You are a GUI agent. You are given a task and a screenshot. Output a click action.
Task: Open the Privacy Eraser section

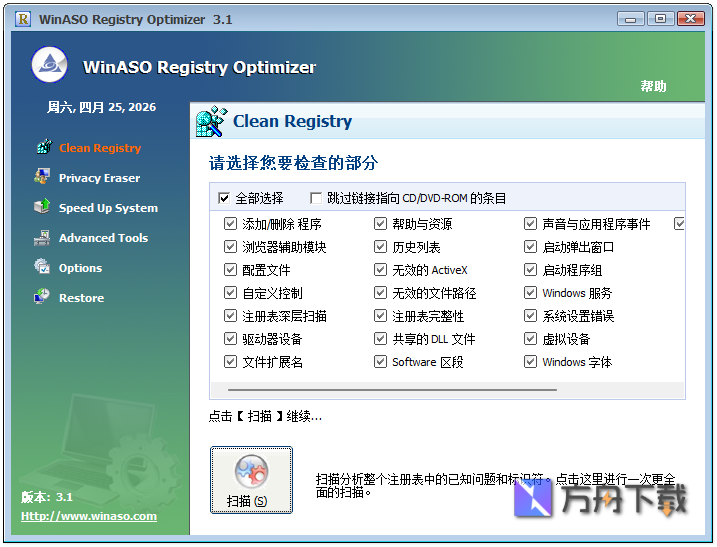click(99, 178)
